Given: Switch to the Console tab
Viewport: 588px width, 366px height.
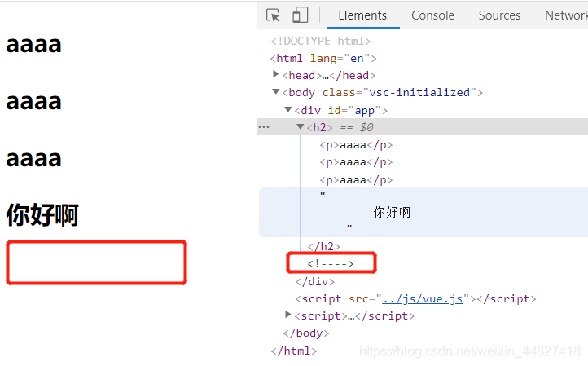Looking at the screenshot, I should coord(432,15).
